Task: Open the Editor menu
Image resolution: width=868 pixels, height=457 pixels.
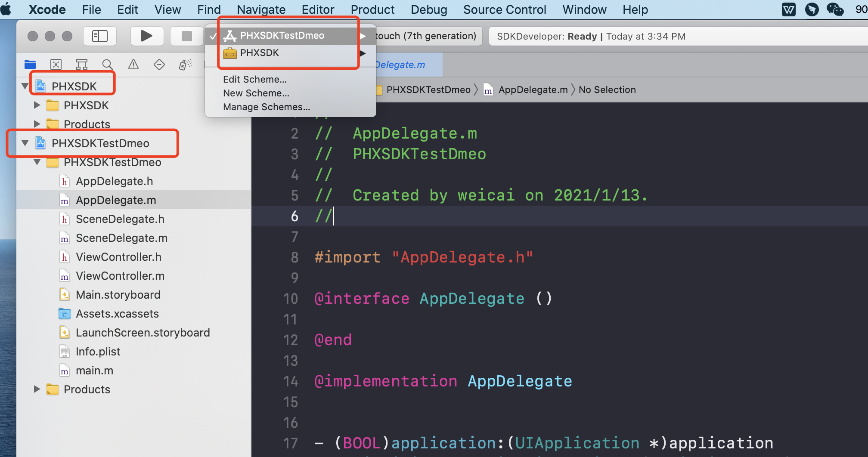Action: point(318,9)
